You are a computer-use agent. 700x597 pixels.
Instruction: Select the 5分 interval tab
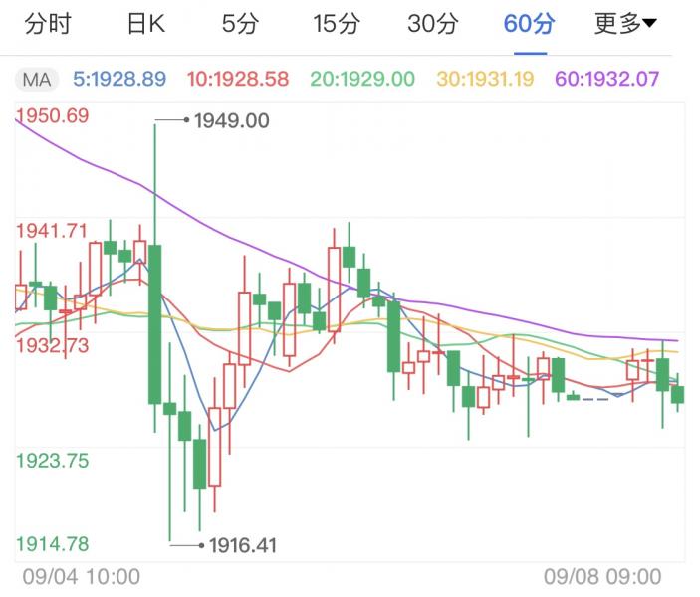[239, 24]
